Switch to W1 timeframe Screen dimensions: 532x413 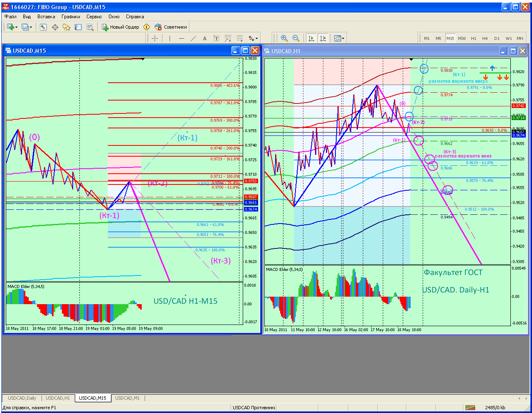pos(509,38)
